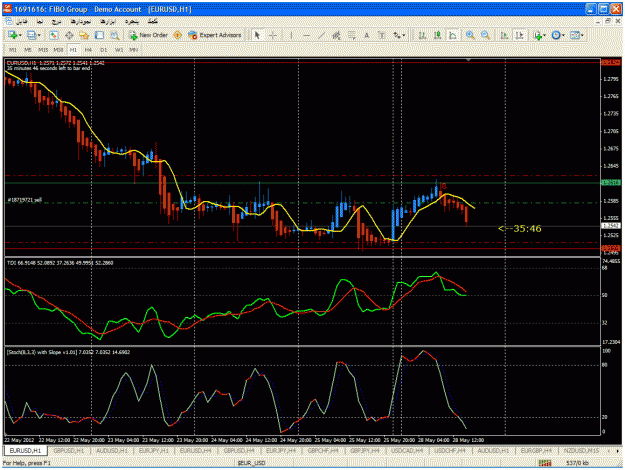Viewport: 625px width, 470px height.
Task: Toggle the Expert Advisors button
Action: tap(215, 35)
